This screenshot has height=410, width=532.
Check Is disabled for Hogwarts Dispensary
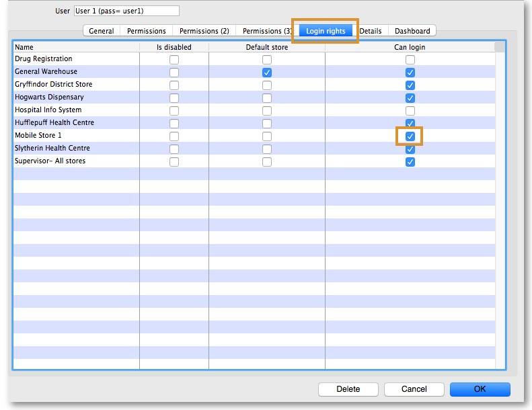pyautogui.click(x=174, y=98)
